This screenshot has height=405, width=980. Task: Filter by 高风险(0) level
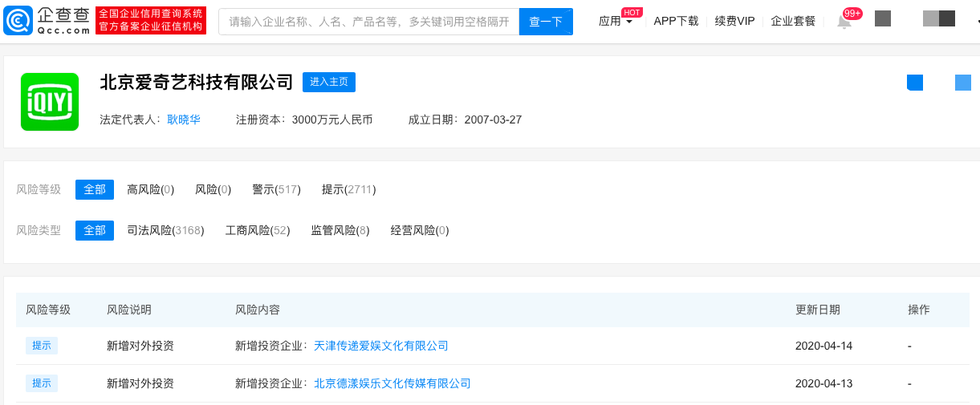click(150, 189)
